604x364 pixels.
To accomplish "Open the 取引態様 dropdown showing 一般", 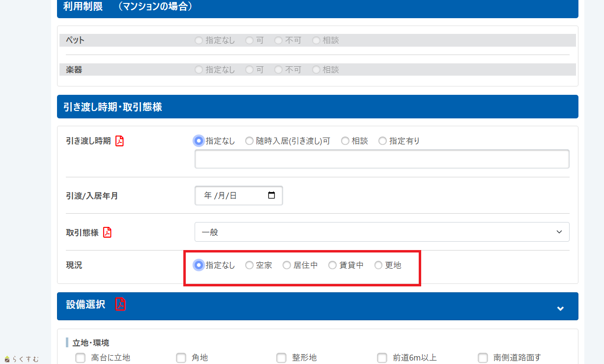I will 382,232.
